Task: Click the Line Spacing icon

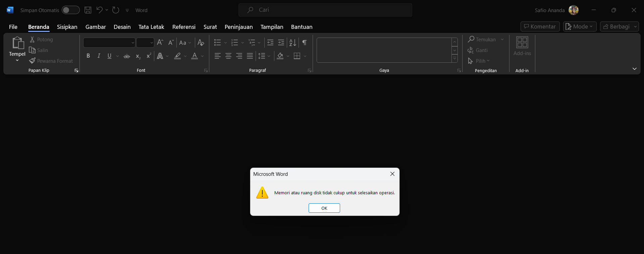Action: (x=262, y=56)
